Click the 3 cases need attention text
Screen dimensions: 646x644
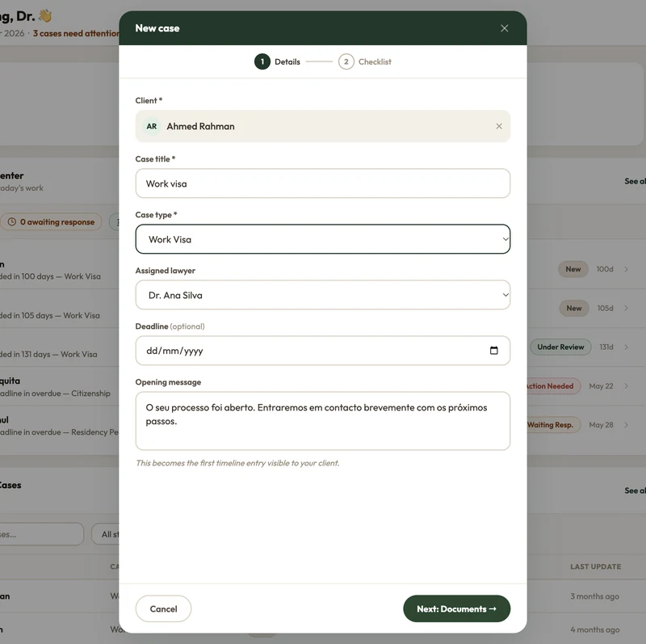click(76, 33)
